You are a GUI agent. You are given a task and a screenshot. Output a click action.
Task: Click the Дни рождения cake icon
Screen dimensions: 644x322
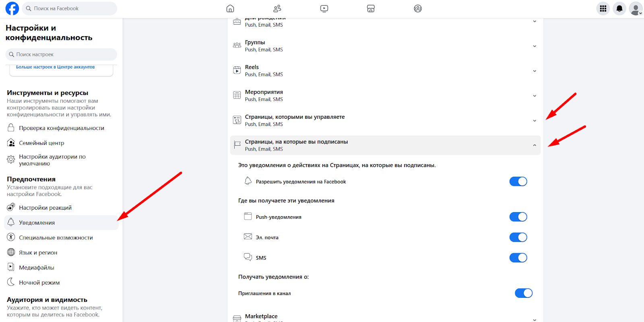(237, 21)
